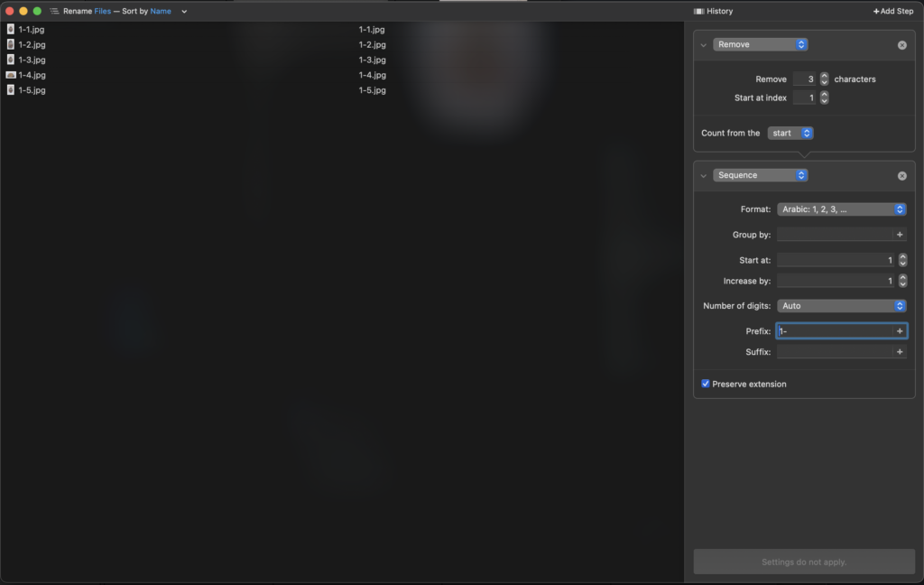Delete the Sequence step with its X icon
This screenshot has width=924, height=585.
click(x=901, y=176)
